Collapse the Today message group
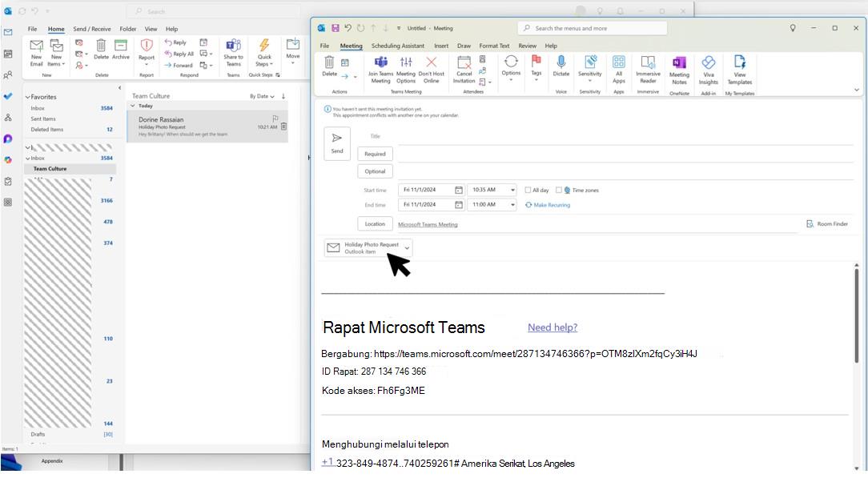Viewport: 868px width, 478px height. 133,106
